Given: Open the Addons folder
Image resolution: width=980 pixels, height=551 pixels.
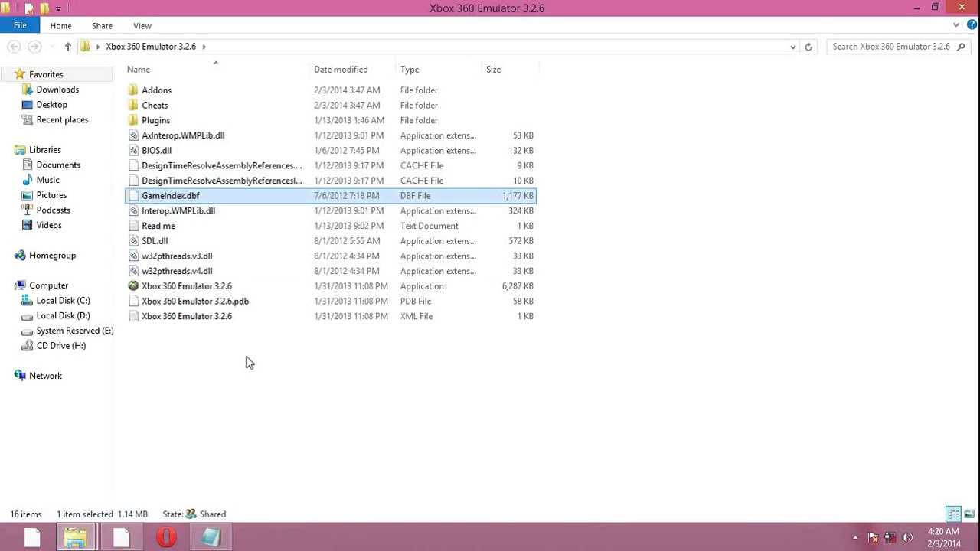Looking at the screenshot, I should tap(156, 90).
